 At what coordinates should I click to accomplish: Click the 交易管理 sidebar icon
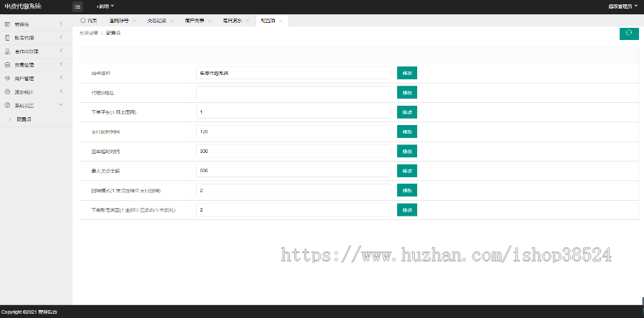coord(7,64)
